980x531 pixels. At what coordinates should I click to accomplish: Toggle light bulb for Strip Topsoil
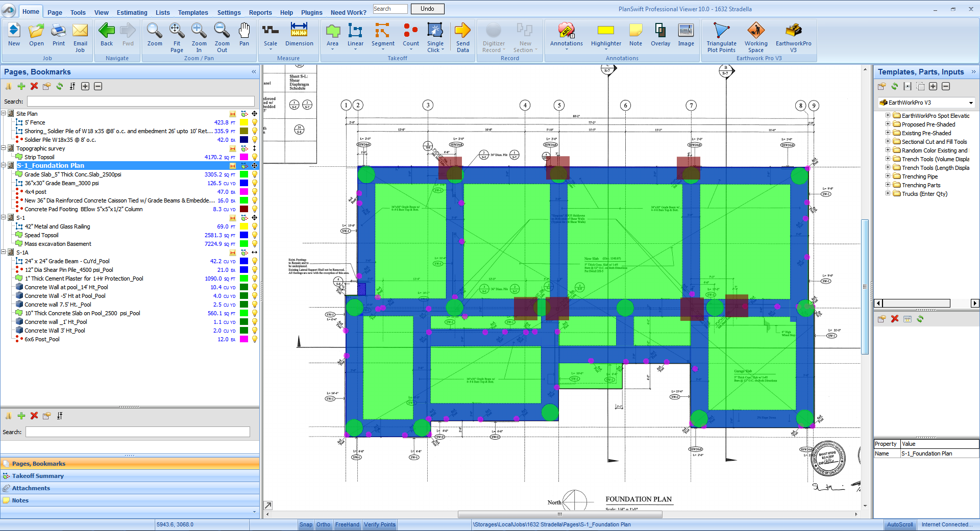click(x=254, y=157)
